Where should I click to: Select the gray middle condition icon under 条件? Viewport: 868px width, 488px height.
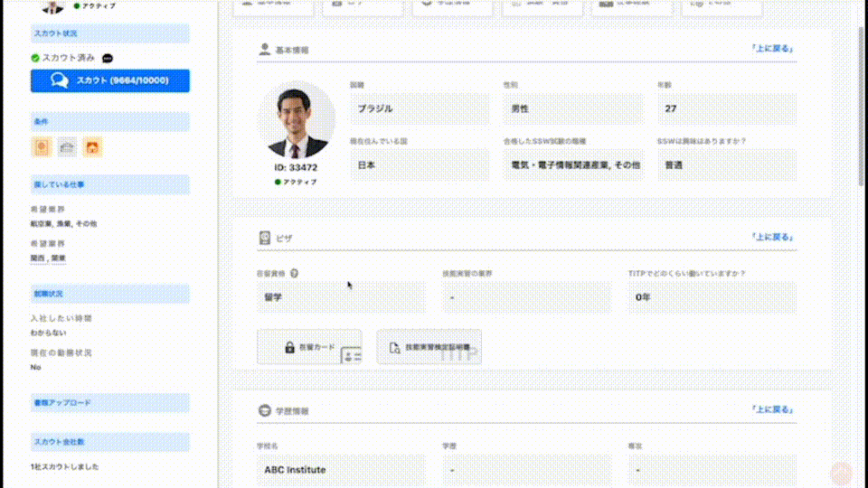66,146
